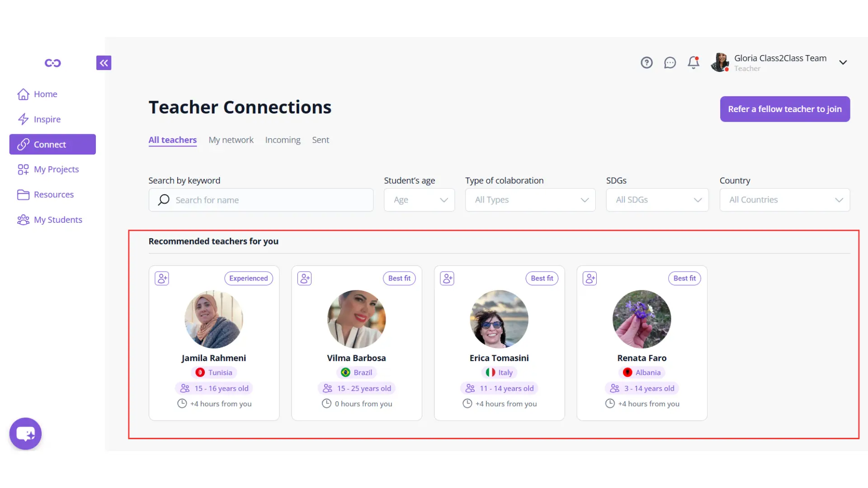Viewport: 868px width, 488px height.
Task: Click Recommended teachers for you heading
Action: pyautogui.click(x=213, y=241)
